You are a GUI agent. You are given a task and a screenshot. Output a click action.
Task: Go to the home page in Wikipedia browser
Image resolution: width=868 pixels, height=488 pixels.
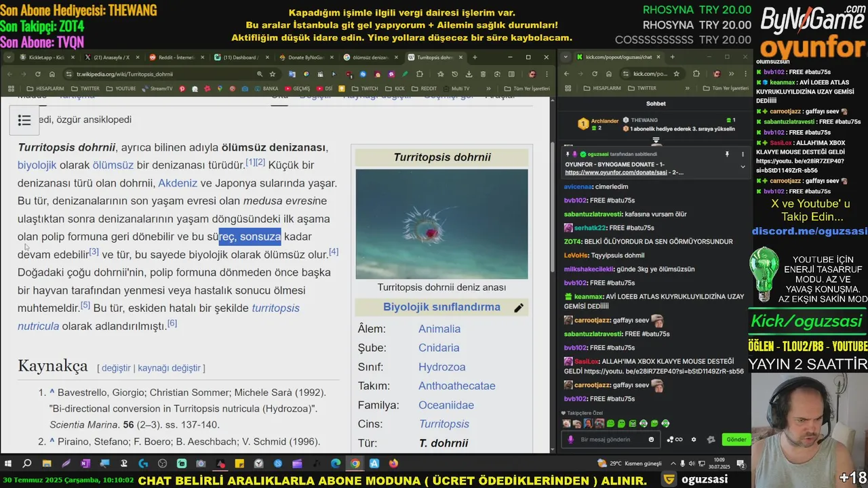click(x=52, y=74)
